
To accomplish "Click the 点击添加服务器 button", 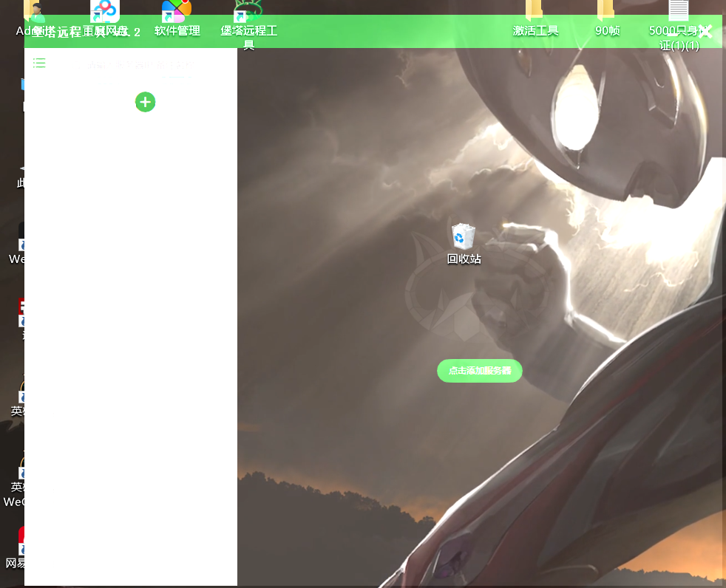I will (x=480, y=371).
